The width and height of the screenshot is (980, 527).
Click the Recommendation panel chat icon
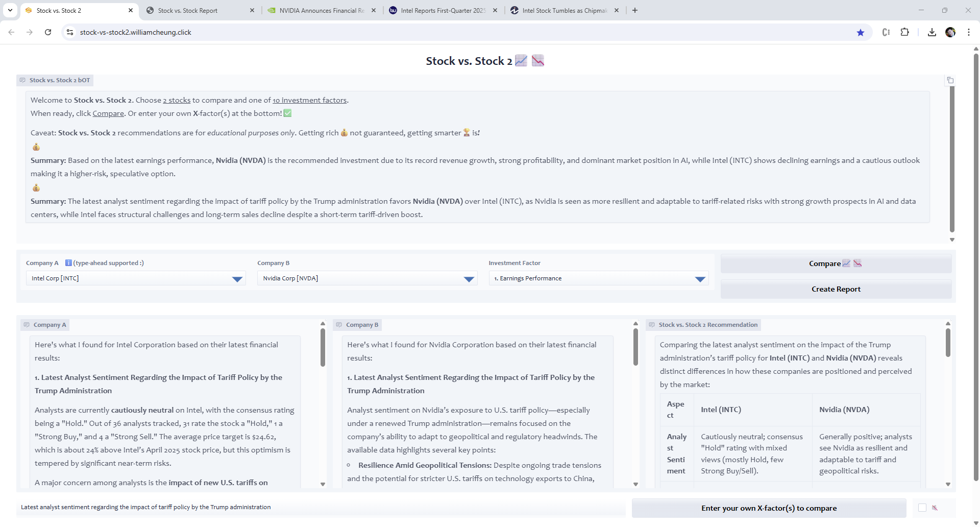click(x=652, y=325)
